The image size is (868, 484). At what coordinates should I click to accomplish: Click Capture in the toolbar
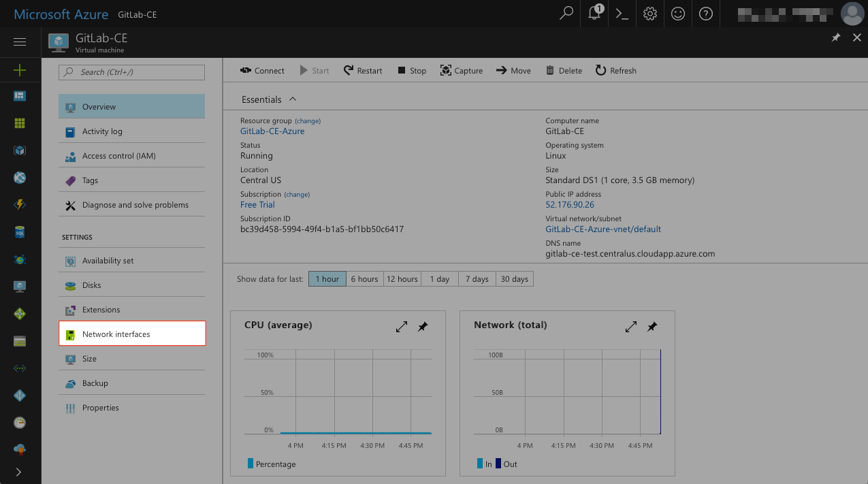click(462, 71)
